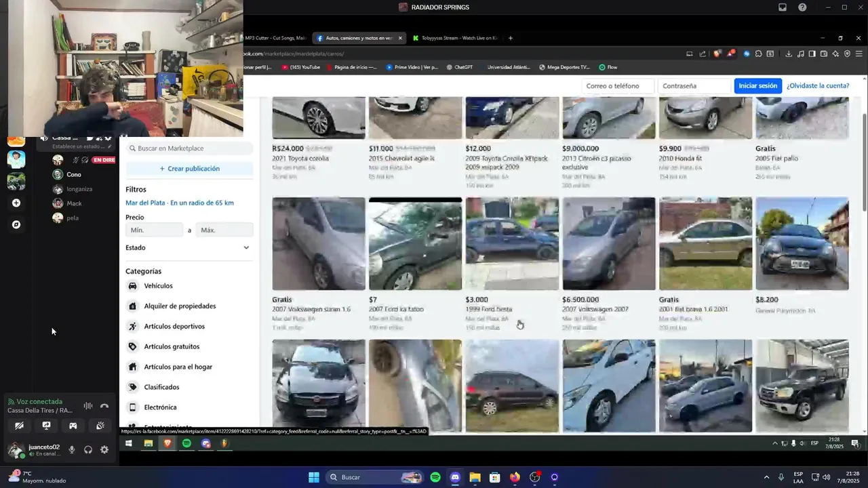Open browser extensions puzzle icon
This screenshot has height=488, width=868.
pyautogui.click(x=759, y=54)
